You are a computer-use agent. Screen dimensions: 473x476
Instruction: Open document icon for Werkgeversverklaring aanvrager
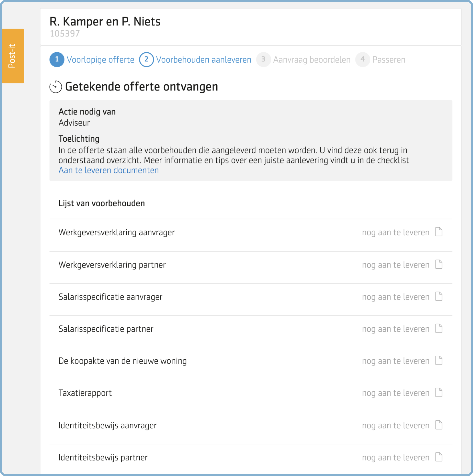[x=439, y=232]
